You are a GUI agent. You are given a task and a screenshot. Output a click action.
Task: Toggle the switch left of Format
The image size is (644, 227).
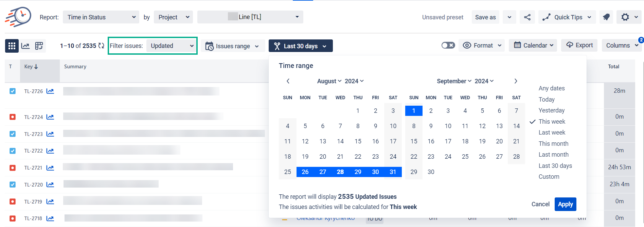tap(448, 45)
